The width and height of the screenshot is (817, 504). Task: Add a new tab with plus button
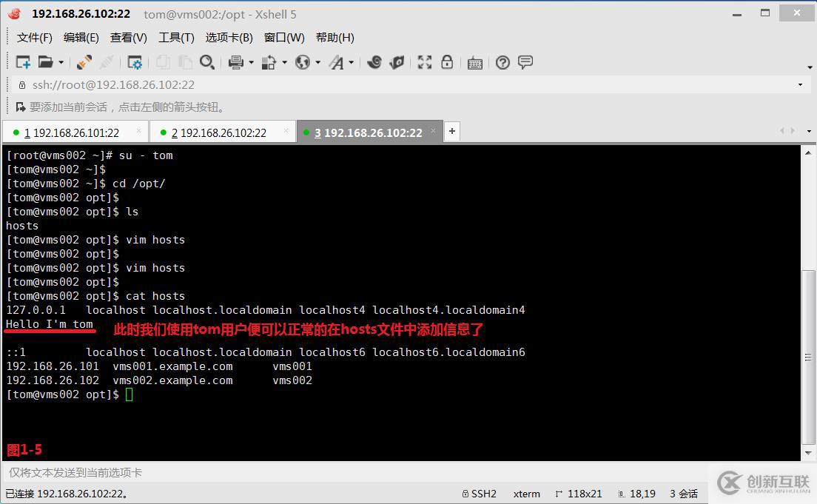pyautogui.click(x=452, y=131)
